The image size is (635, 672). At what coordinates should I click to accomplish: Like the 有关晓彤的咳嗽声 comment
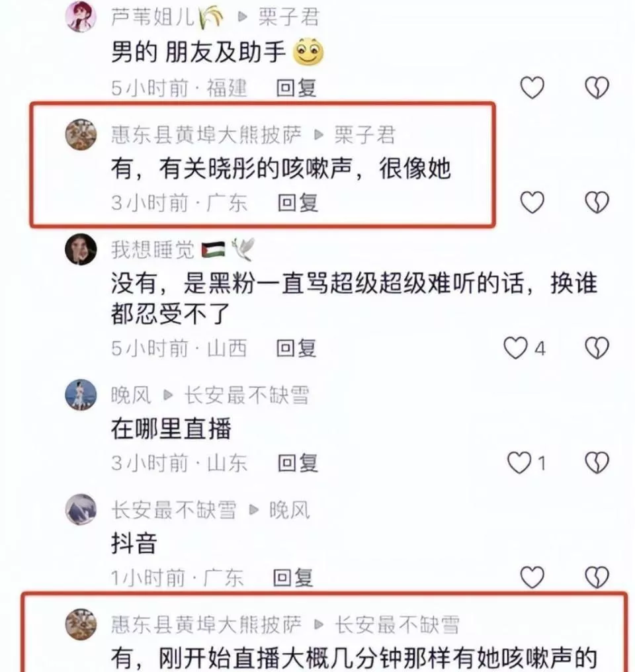click(x=532, y=202)
